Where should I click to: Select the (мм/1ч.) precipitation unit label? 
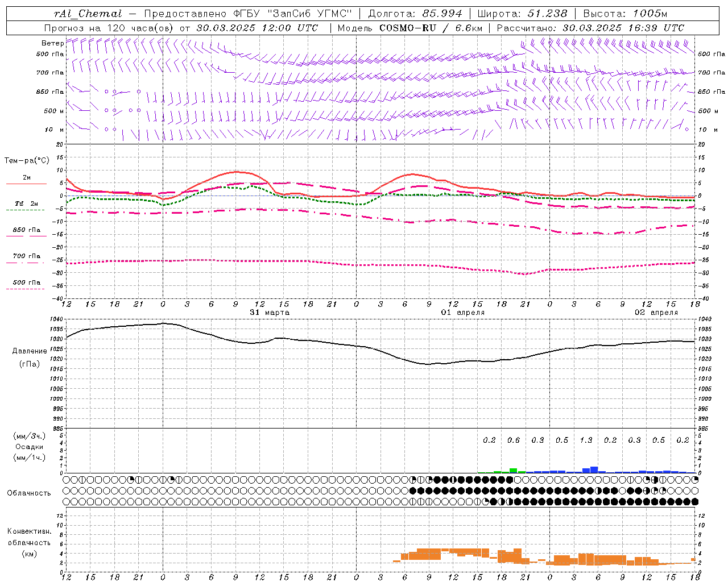(29, 458)
